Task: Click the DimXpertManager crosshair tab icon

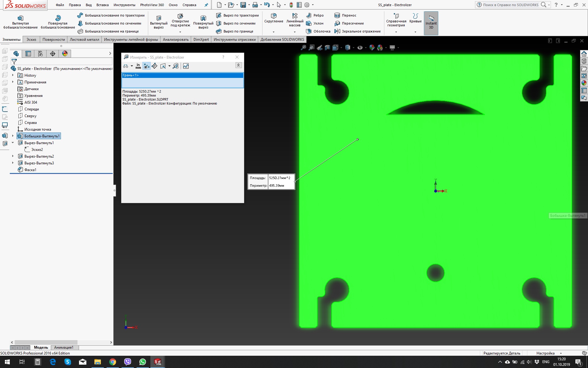Action: 53,54
